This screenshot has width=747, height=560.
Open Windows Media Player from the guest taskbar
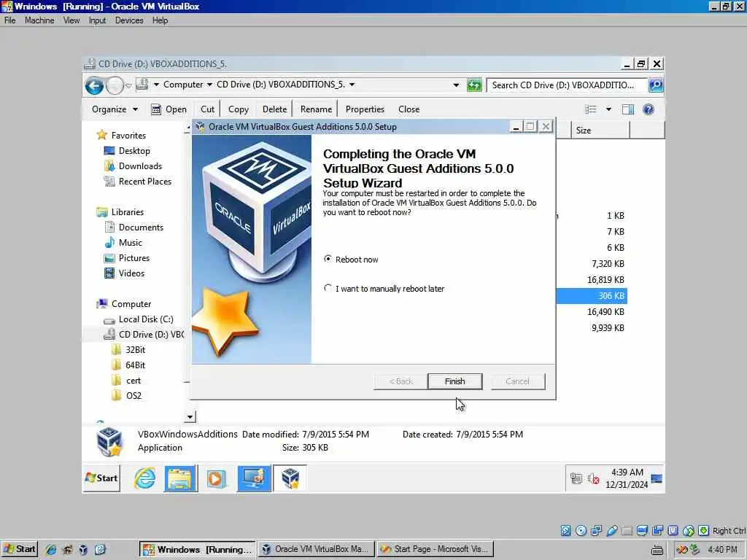point(216,478)
